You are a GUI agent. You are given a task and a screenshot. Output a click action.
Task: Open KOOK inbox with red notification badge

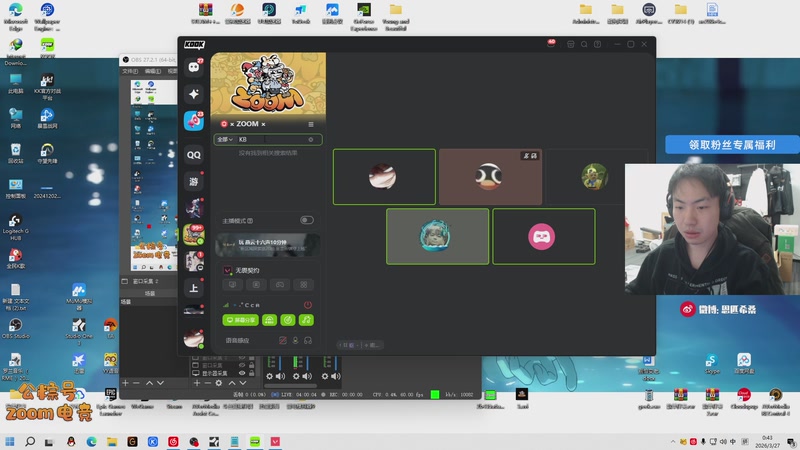(551, 44)
